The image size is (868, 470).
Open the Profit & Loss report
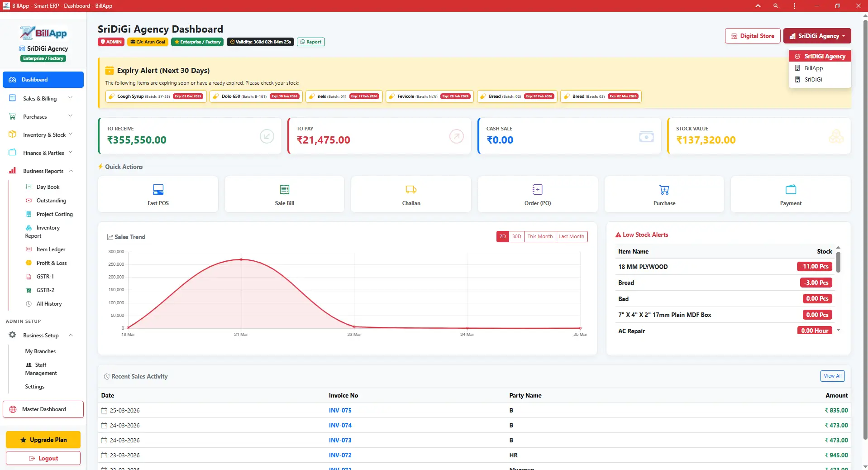[51, 263]
